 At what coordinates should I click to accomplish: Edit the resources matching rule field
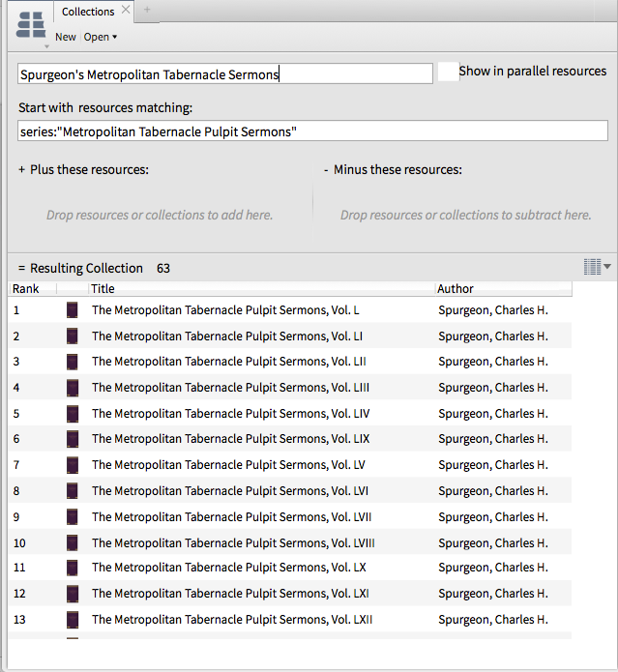[x=312, y=131]
